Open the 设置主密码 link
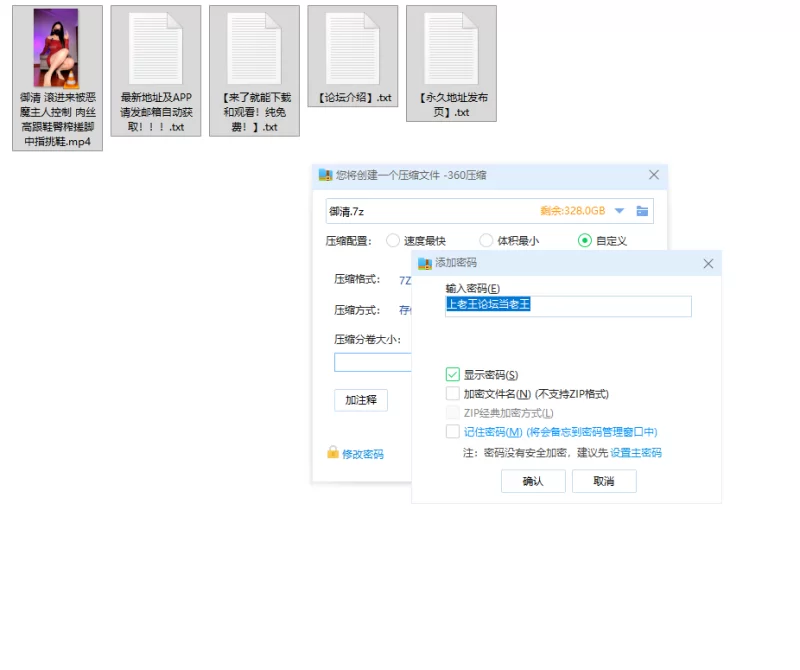Screen dimensions: 800x670 point(636,453)
